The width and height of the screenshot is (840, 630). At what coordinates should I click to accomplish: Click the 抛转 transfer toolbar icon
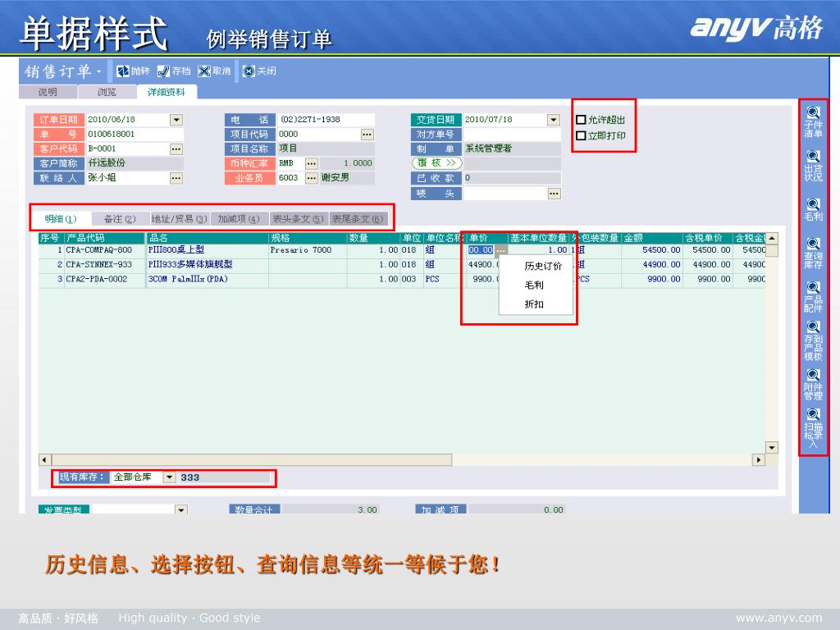point(123,71)
